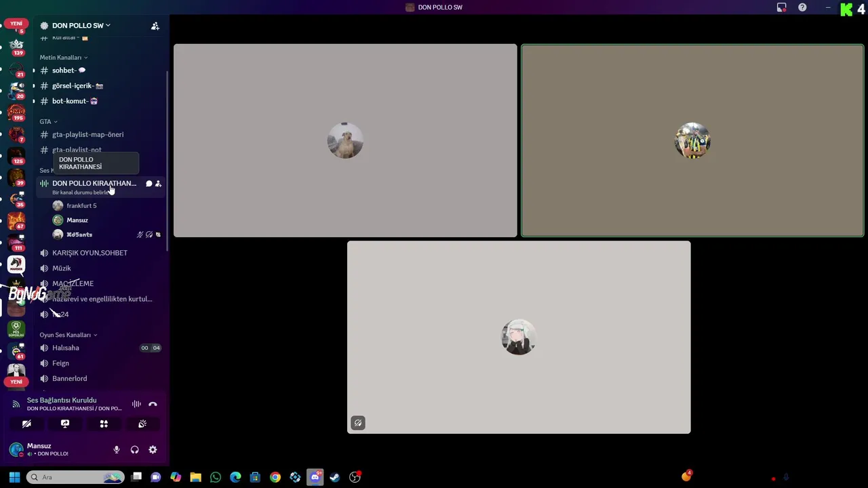Toggle the noise suppression waveform icon

pos(136,404)
